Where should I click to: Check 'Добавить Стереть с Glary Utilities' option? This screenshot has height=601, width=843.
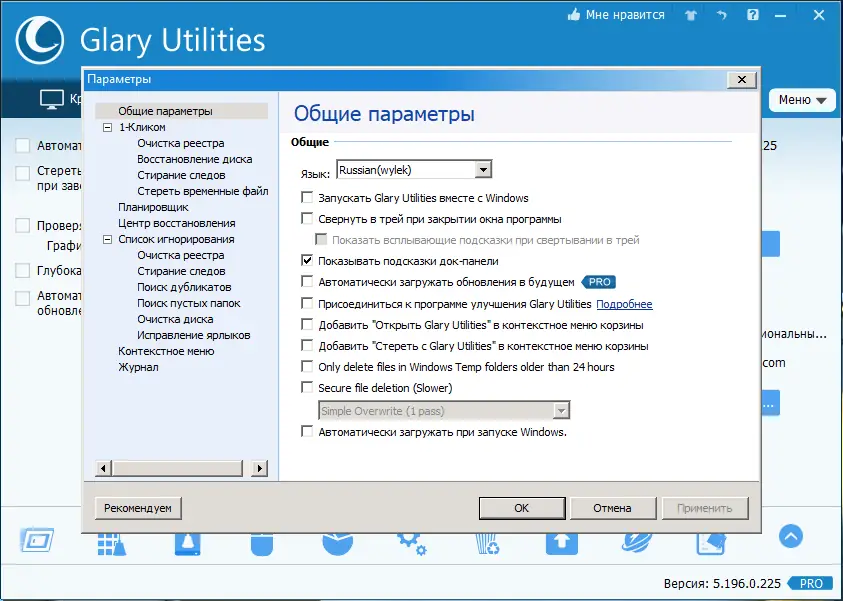307,346
